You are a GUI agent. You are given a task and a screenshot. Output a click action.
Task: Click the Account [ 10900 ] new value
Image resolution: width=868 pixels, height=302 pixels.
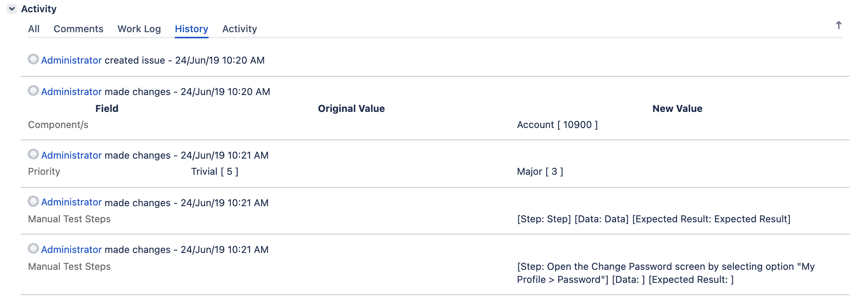coord(557,125)
